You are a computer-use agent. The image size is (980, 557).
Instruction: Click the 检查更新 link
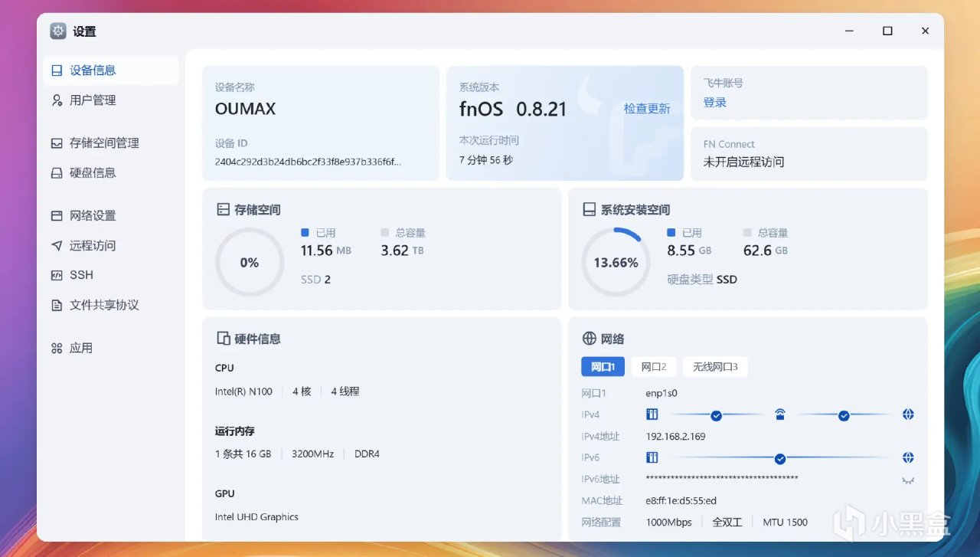click(647, 109)
